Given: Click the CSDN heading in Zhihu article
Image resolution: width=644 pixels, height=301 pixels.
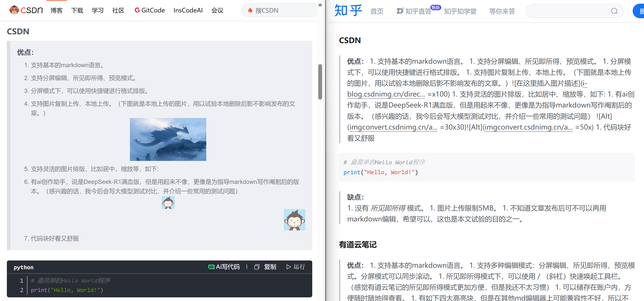Looking at the screenshot, I should [x=350, y=41].
